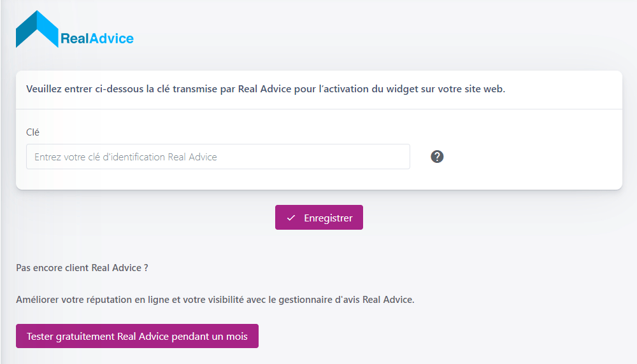Click the RealAdvice wordmark text
The image size is (637, 364).
point(97,39)
